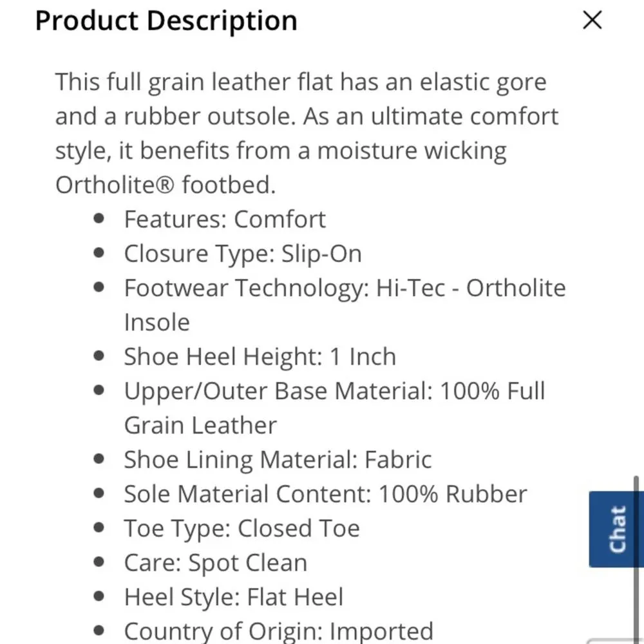Click the Shoe Heel Height: 1 Inch line
Screen dimensions: 644x644
coord(260,357)
